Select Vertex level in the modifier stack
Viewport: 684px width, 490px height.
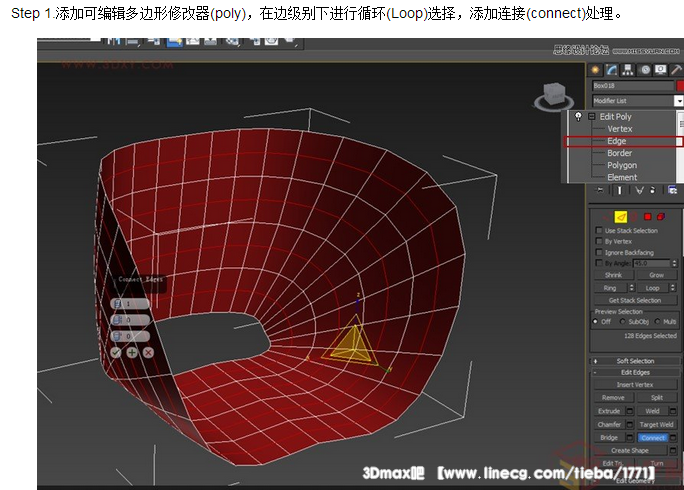tap(619, 129)
